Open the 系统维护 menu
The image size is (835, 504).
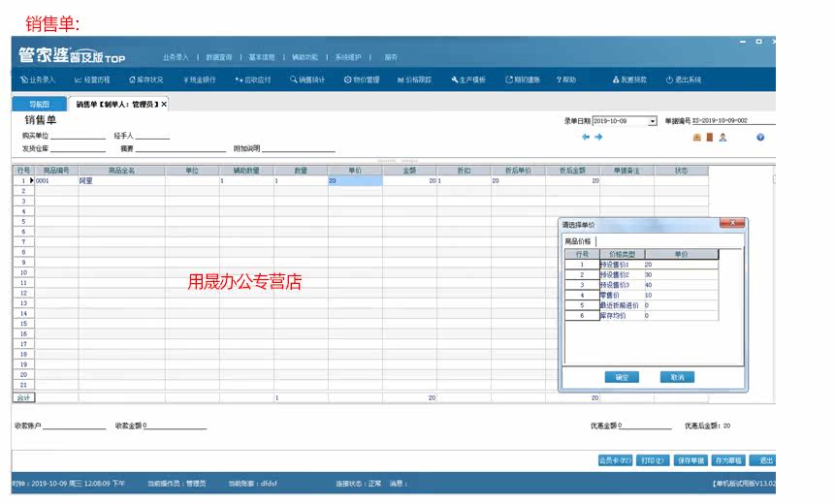pyautogui.click(x=348, y=57)
